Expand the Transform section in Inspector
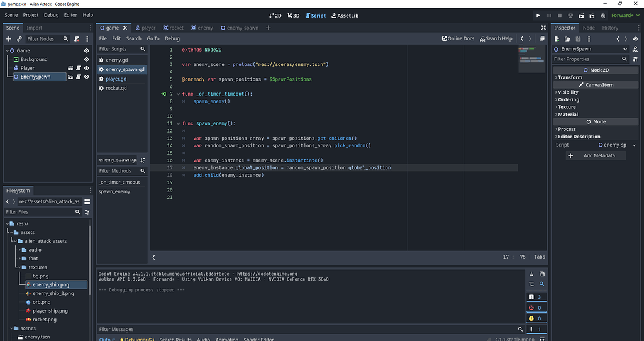This screenshot has height=341, width=644. [x=570, y=77]
